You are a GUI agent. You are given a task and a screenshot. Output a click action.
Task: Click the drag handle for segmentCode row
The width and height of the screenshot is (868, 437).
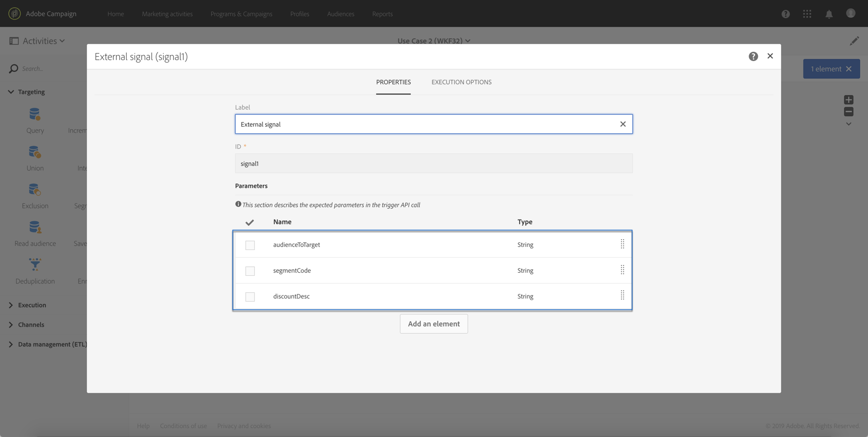click(622, 270)
